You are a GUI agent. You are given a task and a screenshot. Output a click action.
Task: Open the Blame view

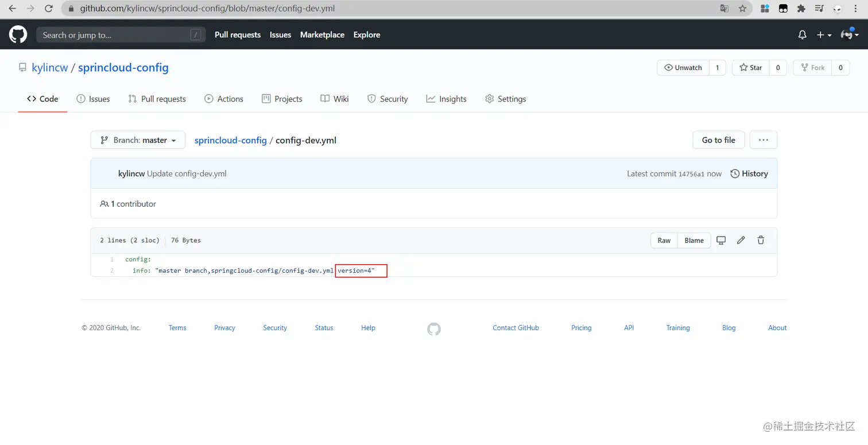(694, 241)
